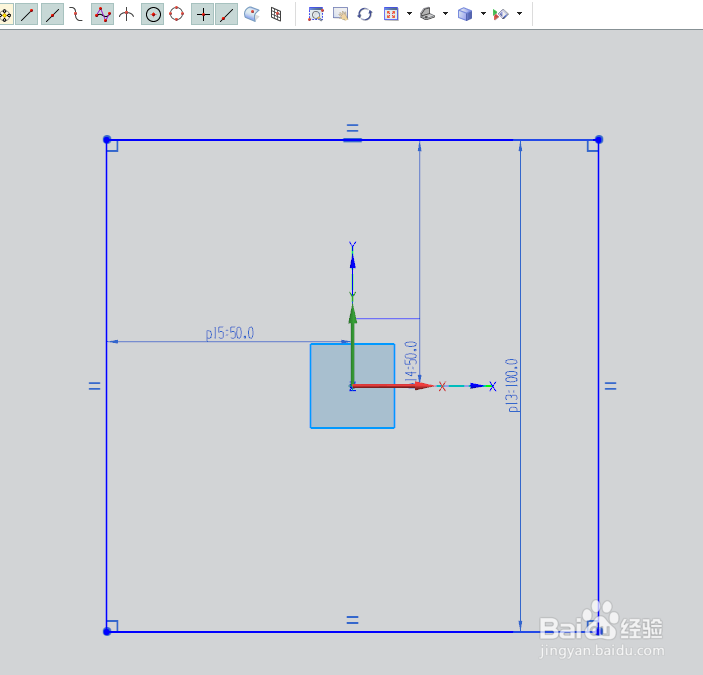The image size is (703, 675).
Task: Select the Rotate view tool
Action: (x=365, y=14)
